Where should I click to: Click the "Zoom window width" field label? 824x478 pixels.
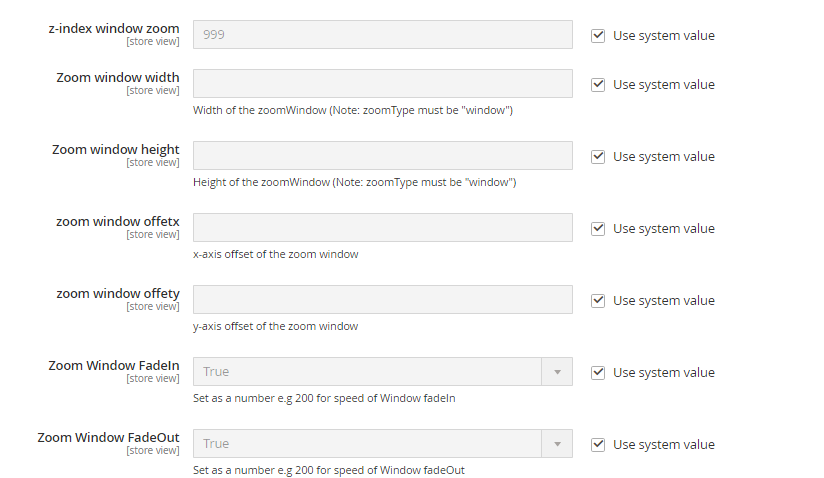point(118,78)
